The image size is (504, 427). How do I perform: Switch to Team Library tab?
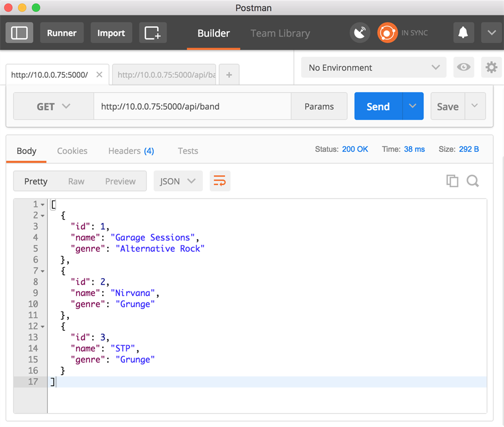tap(280, 33)
